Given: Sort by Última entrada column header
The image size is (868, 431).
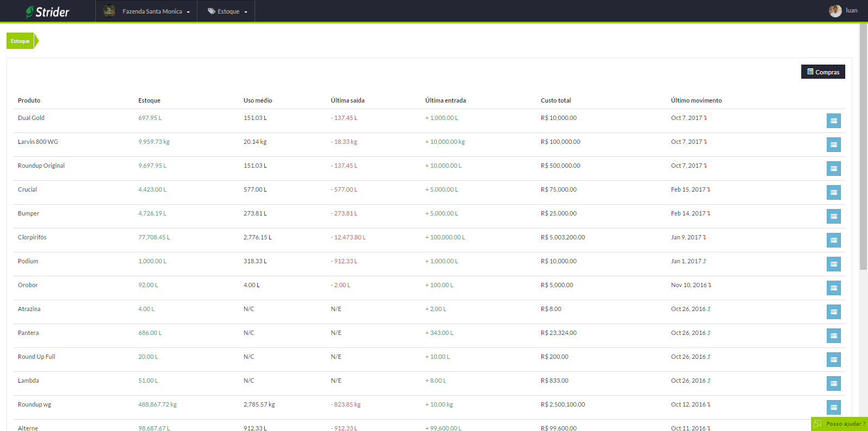Looking at the screenshot, I should tap(445, 100).
